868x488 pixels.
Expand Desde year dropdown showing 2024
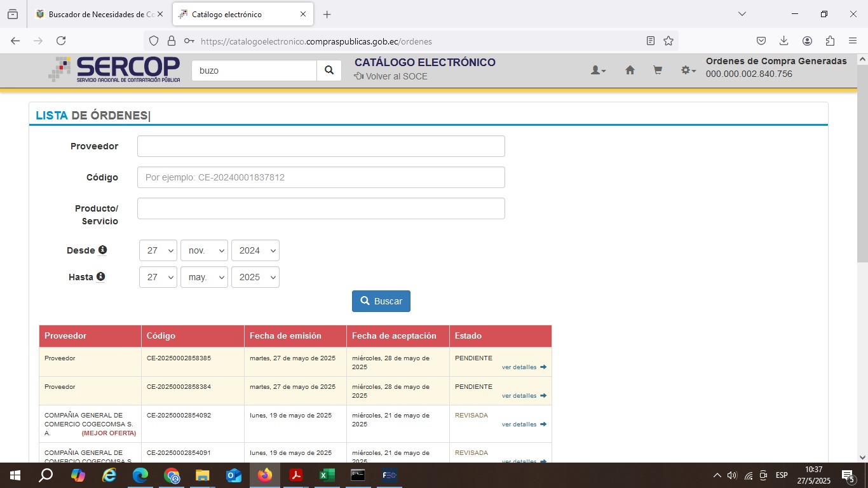point(255,250)
